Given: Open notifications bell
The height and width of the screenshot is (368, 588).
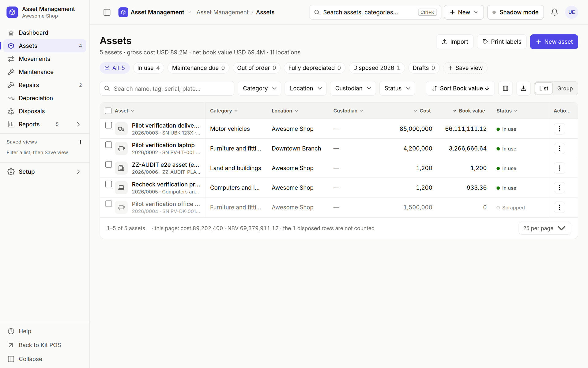Looking at the screenshot, I should pos(554,12).
